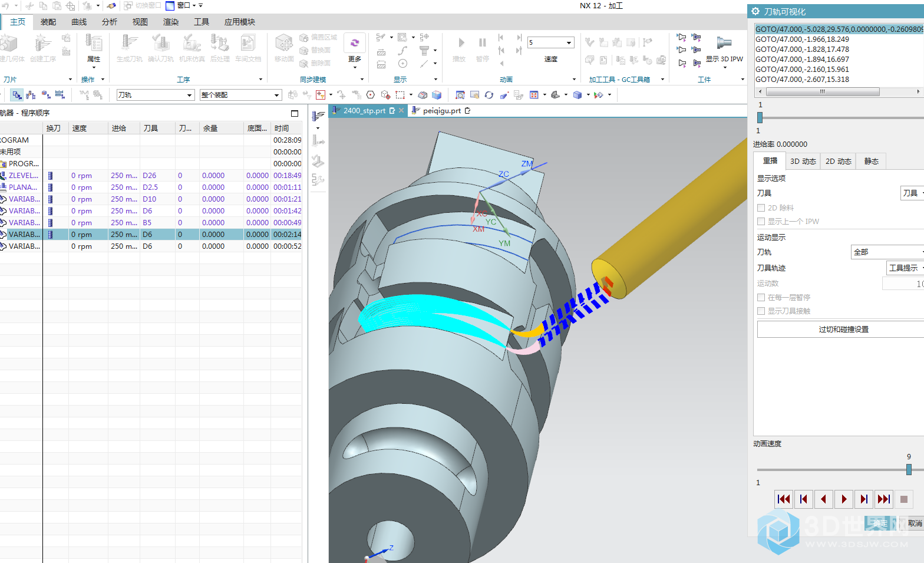Click the Machine Tool View icon
This screenshot has height=563, width=924.
click(31, 95)
